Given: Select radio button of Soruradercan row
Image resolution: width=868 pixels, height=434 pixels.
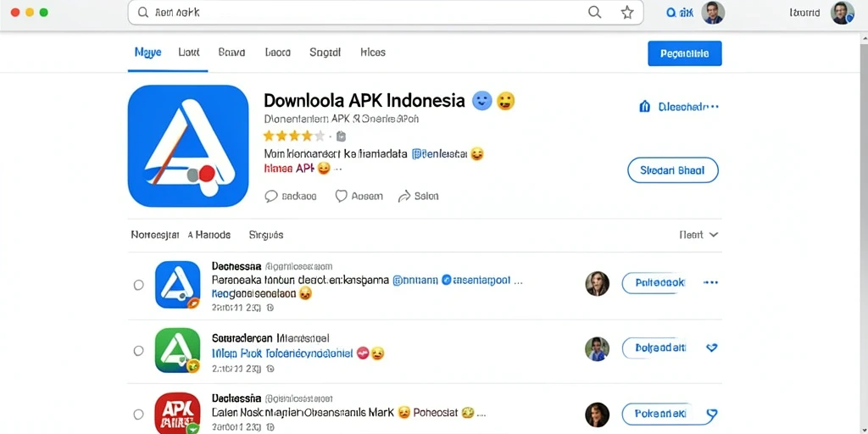Looking at the screenshot, I should pyautogui.click(x=138, y=350).
